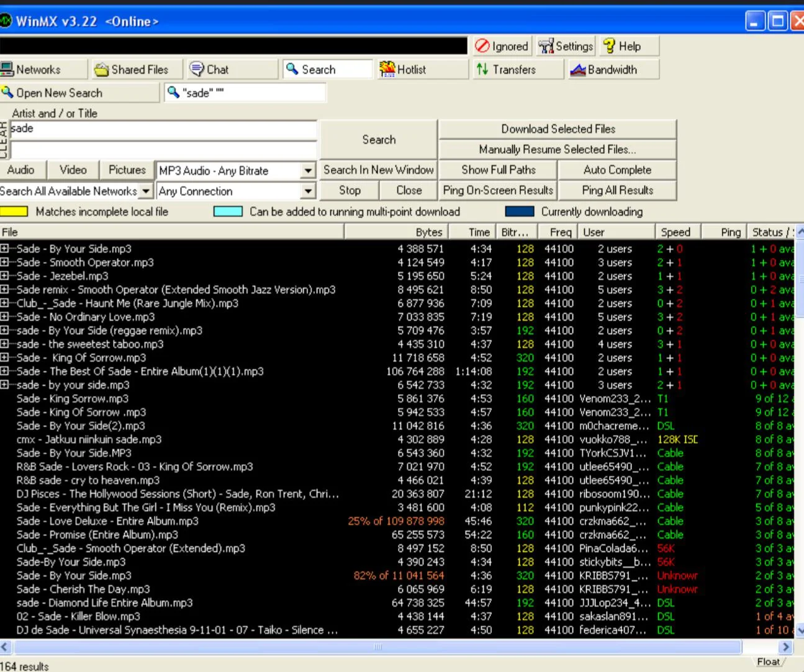Switch to the "sade" search tab

click(x=245, y=93)
